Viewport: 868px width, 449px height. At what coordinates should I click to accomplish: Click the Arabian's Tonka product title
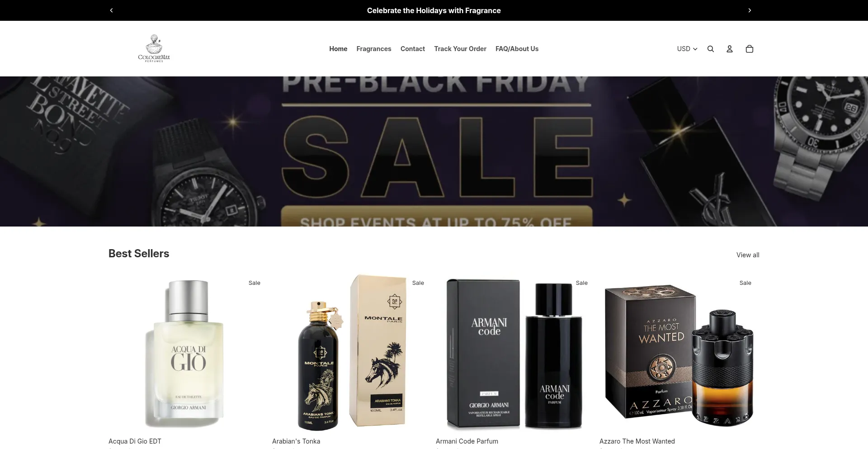coord(296,441)
